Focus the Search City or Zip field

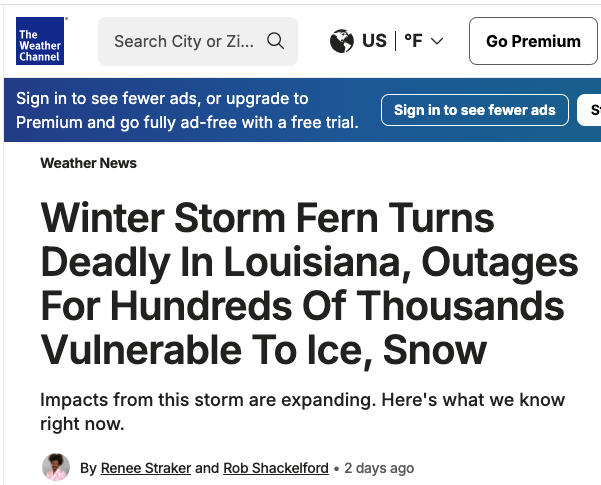pyautogui.click(x=185, y=41)
